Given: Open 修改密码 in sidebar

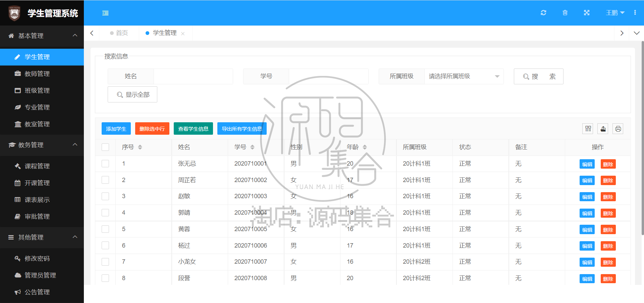Looking at the screenshot, I should (x=42, y=259).
